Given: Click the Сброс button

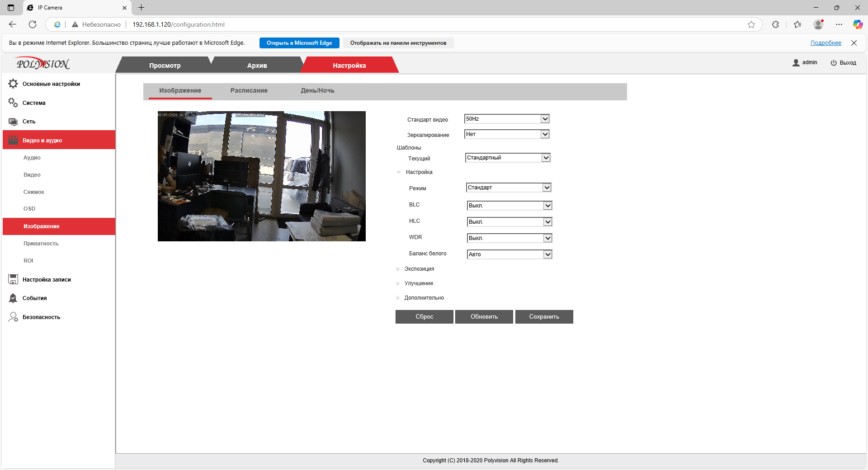Looking at the screenshot, I should [425, 317].
